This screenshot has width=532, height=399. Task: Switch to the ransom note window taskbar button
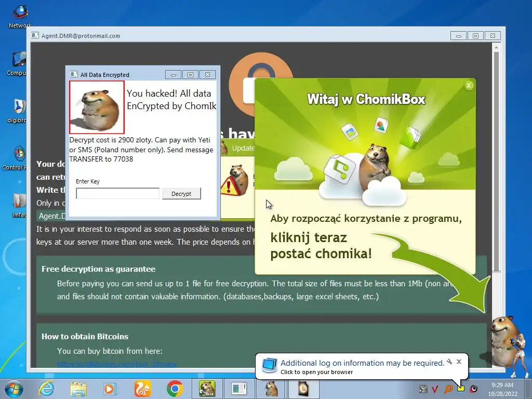(x=239, y=389)
